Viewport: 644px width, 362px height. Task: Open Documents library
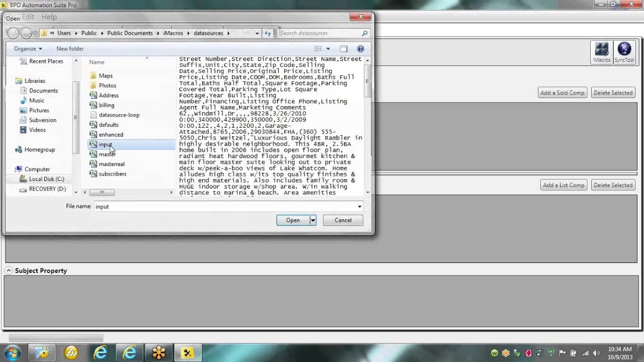tap(43, 90)
